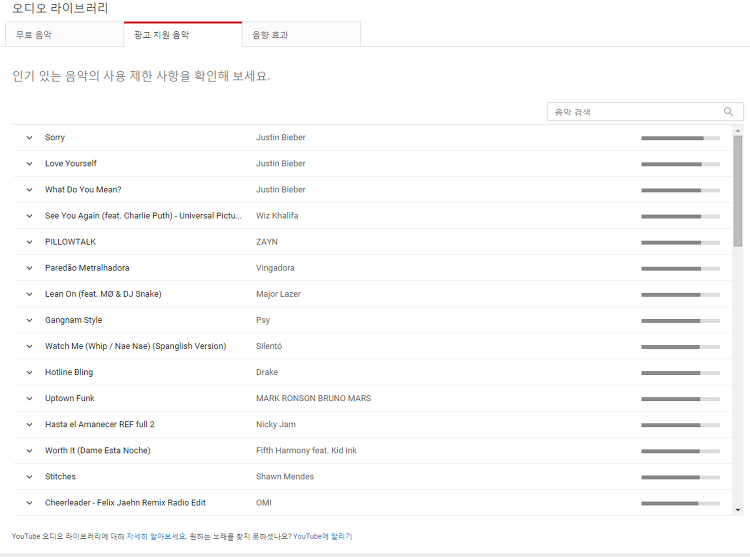Expand the Uptown Funk row
Screen dimensions: 750x557
tap(29, 399)
